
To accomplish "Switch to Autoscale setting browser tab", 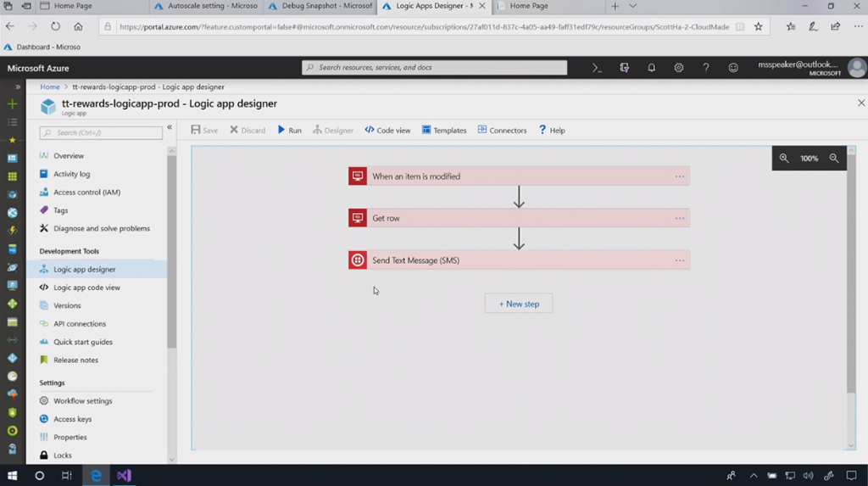I will click(x=207, y=6).
